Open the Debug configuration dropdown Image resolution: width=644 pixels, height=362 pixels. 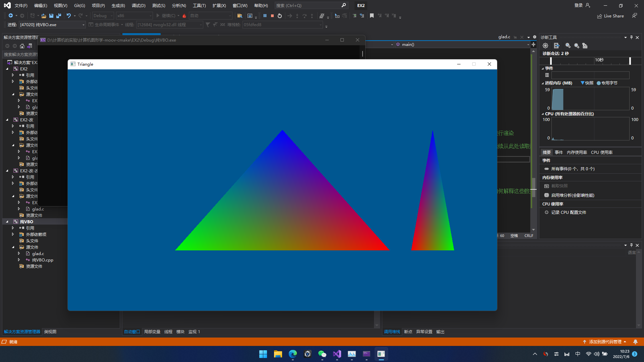(x=103, y=16)
